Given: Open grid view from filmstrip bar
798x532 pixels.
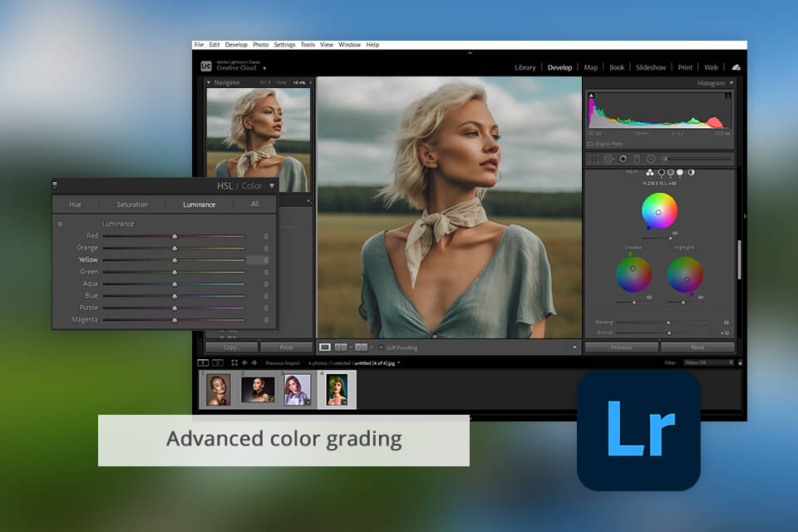Looking at the screenshot, I should click(x=234, y=363).
